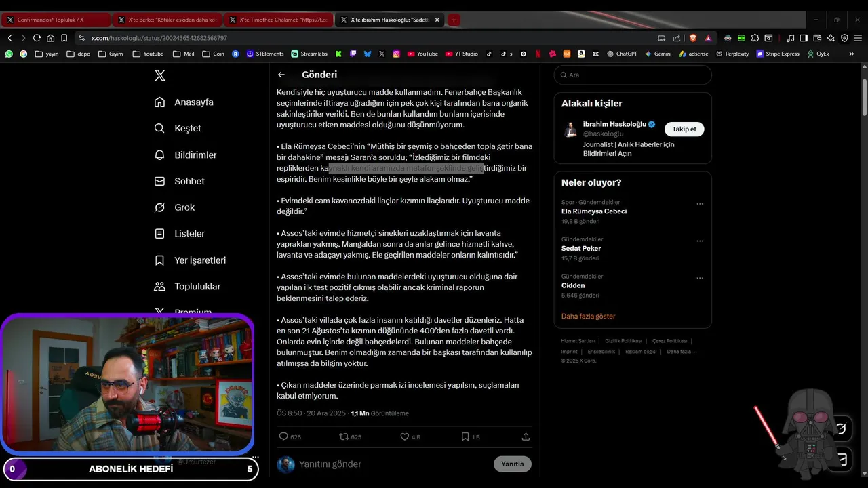The width and height of the screenshot is (868, 488).
Task: Open Çerez Politikası footer link
Action: tap(669, 341)
